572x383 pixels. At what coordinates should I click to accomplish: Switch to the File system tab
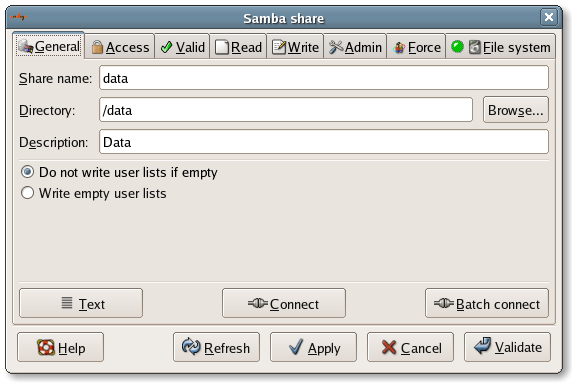[500, 47]
